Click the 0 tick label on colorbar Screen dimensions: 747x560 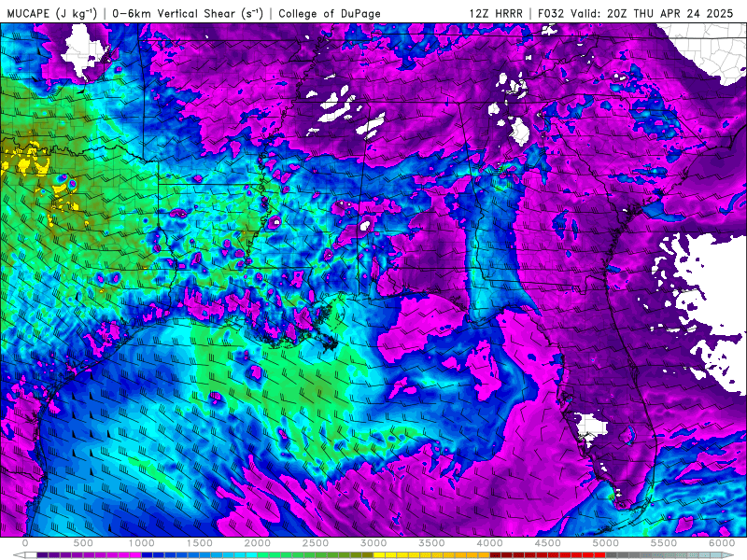tap(25, 543)
